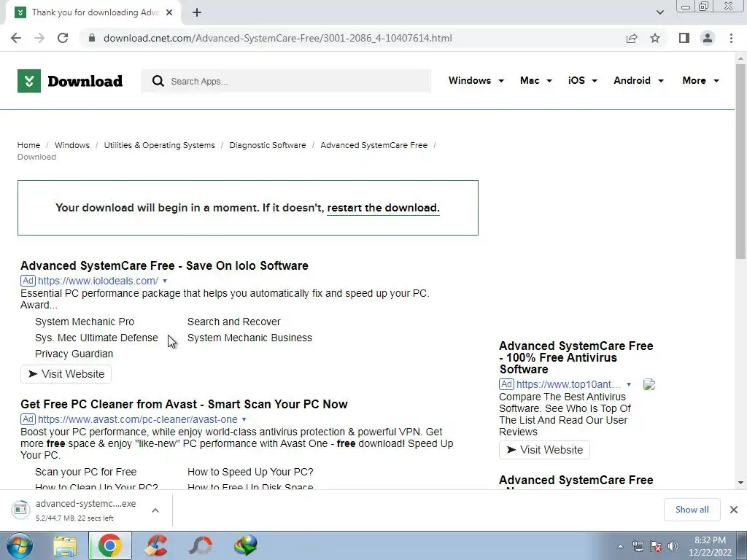Open Sys. Mec Ultimate Defense link

[x=97, y=338]
